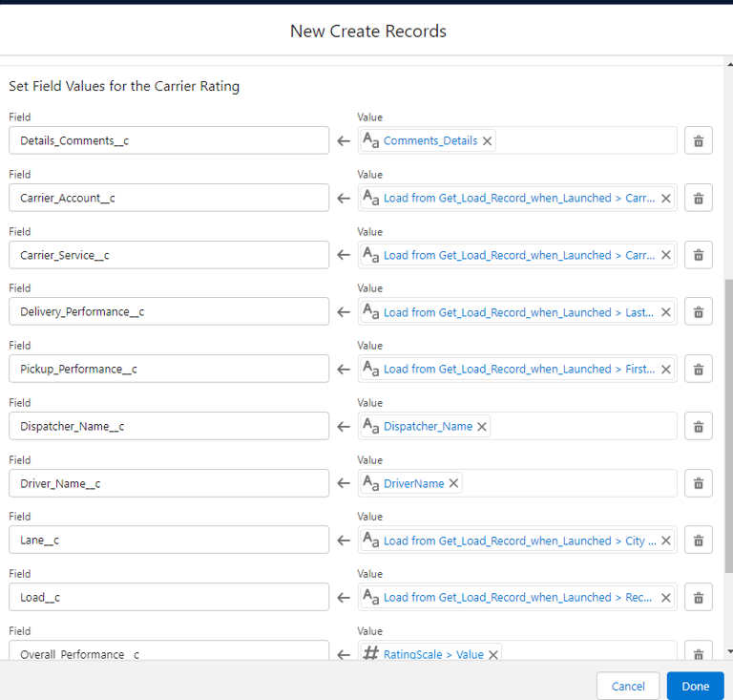Select the RatingScale > Value text

click(433, 654)
